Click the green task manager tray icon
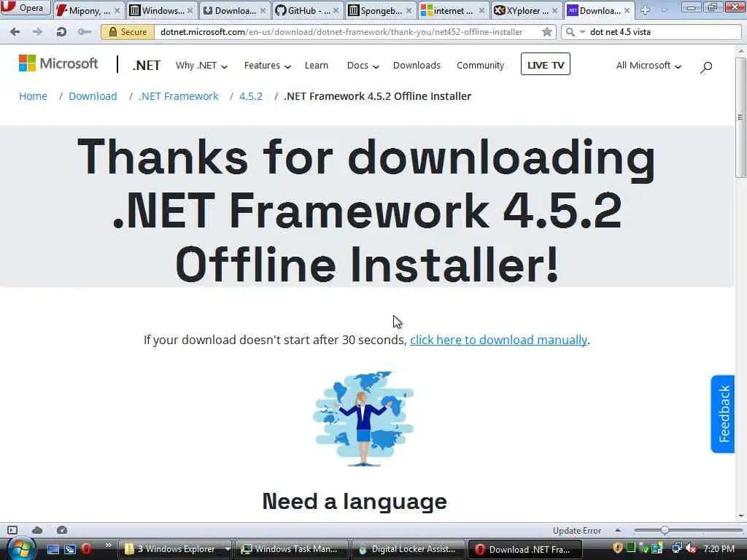The width and height of the screenshot is (747, 560). click(631, 548)
